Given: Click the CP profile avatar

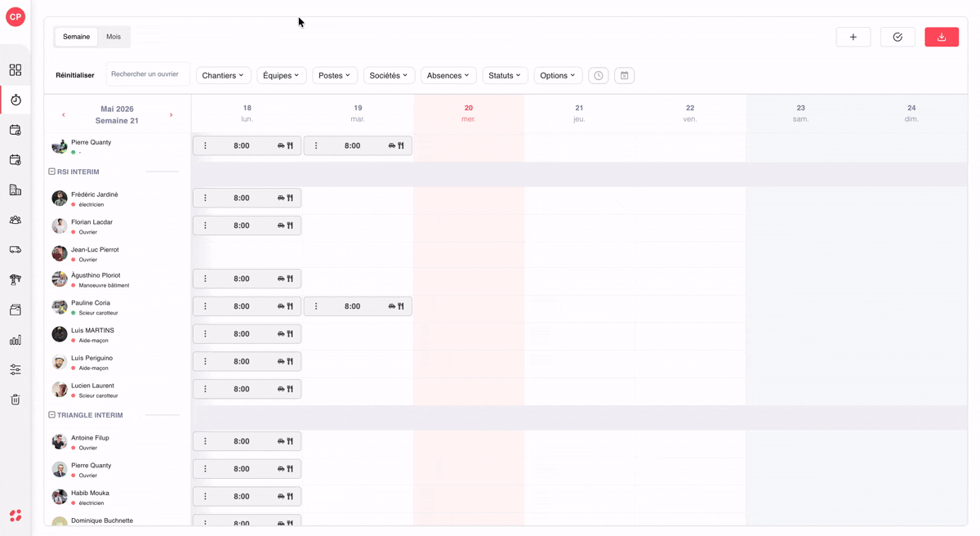Looking at the screenshot, I should pos(16,16).
